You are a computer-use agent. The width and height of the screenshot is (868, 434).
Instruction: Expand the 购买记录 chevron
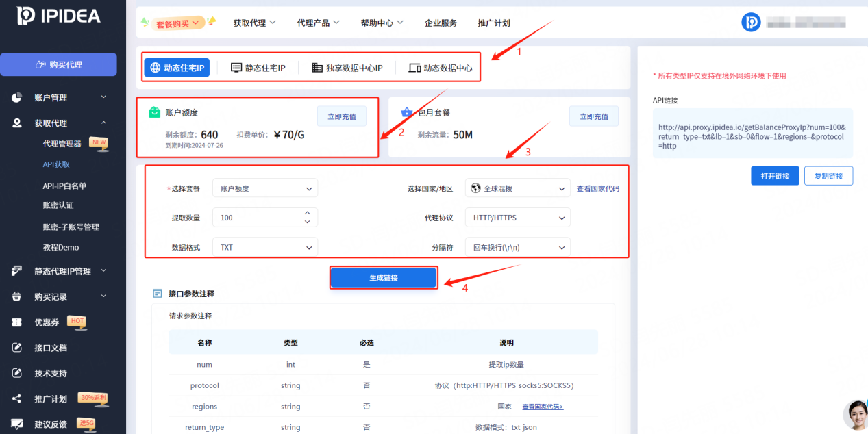(104, 296)
